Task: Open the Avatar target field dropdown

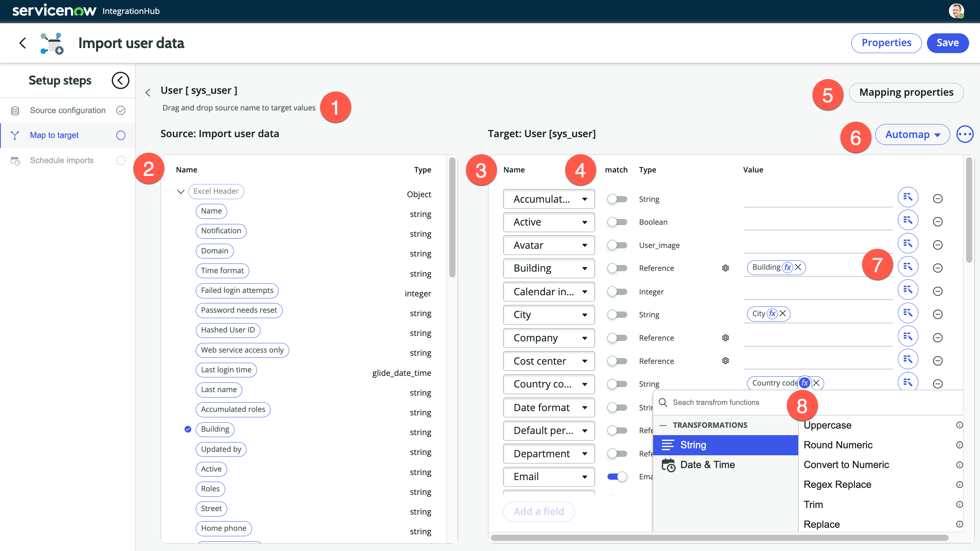Action: [x=549, y=245]
